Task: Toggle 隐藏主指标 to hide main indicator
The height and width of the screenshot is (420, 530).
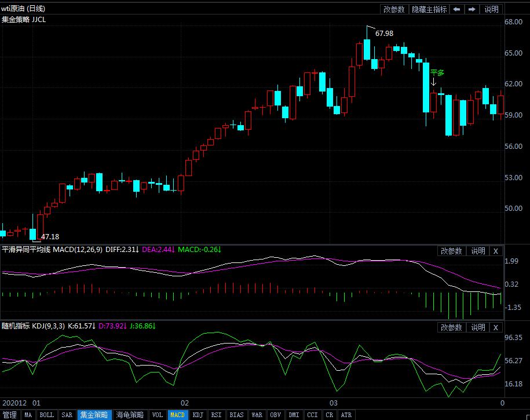Action: click(x=429, y=9)
